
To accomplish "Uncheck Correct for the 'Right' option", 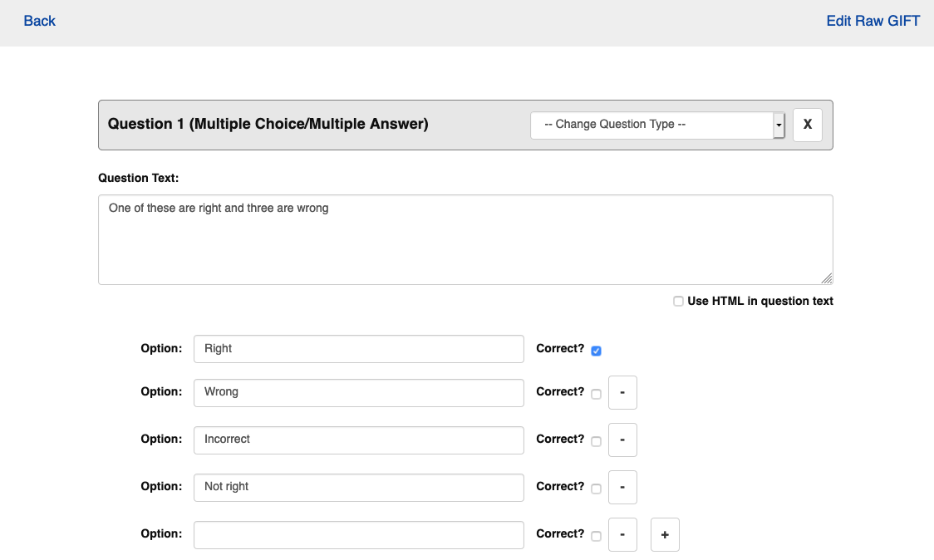I will coord(596,351).
